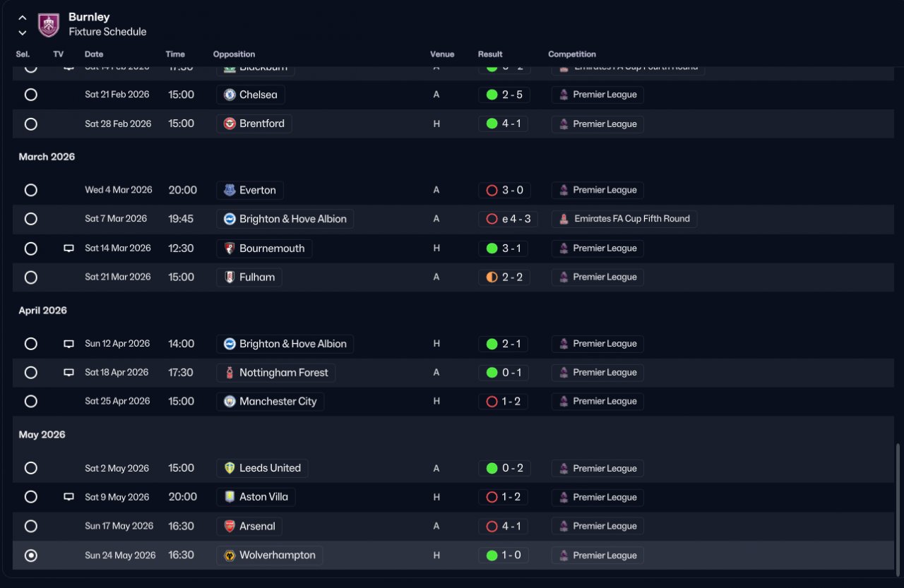Image resolution: width=904 pixels, height=588 pixels.
Task: Click the Arsenal club badge icon
Action: (230, 526)
